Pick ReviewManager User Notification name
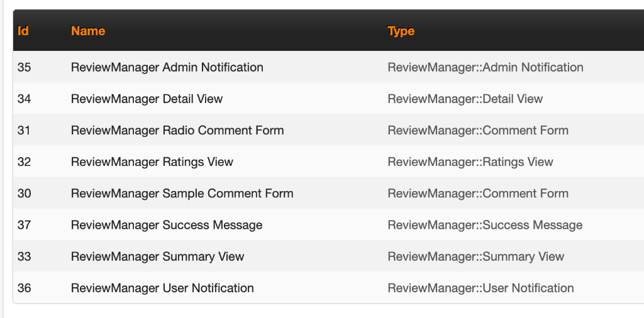Viewport: 644px width, 318px height. point(162,288)
